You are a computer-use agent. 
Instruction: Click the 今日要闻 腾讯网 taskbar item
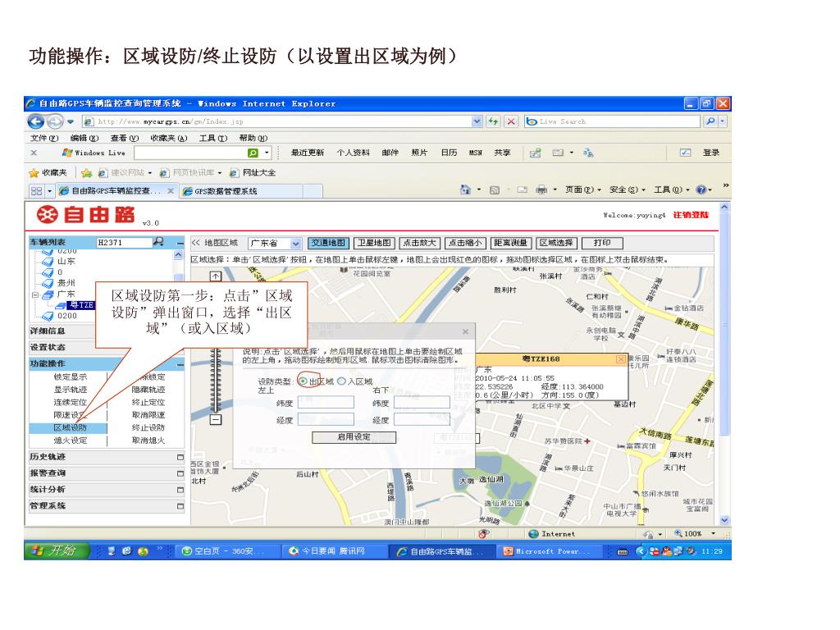(x=335, y=551)
